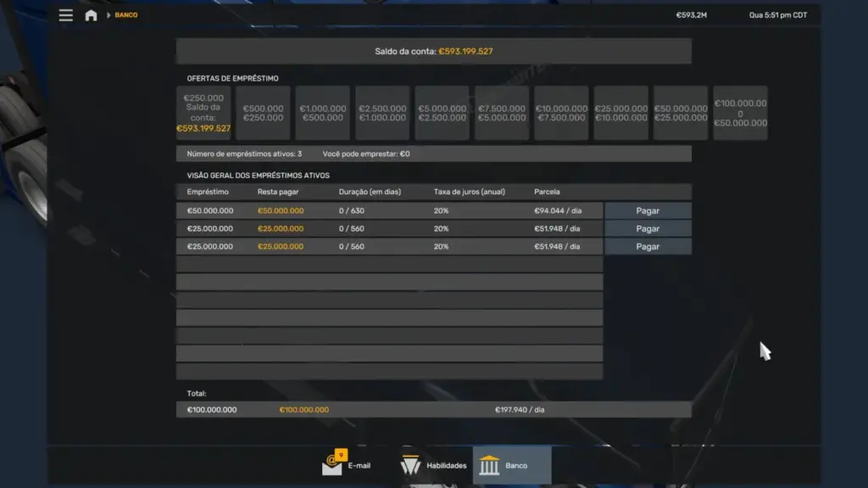Image resolution: width=868 pixels, height=488 pixels.
Task: Click the 'Taxa de juros (anual)' header
Action: (470, 192)
